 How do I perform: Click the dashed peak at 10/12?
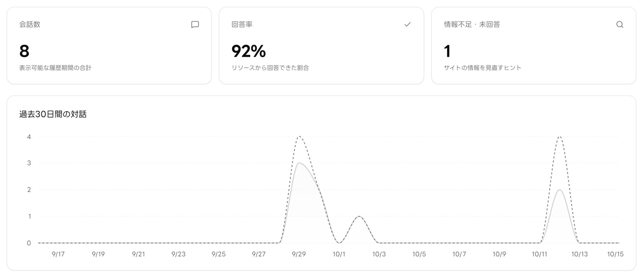pos(559,136)
